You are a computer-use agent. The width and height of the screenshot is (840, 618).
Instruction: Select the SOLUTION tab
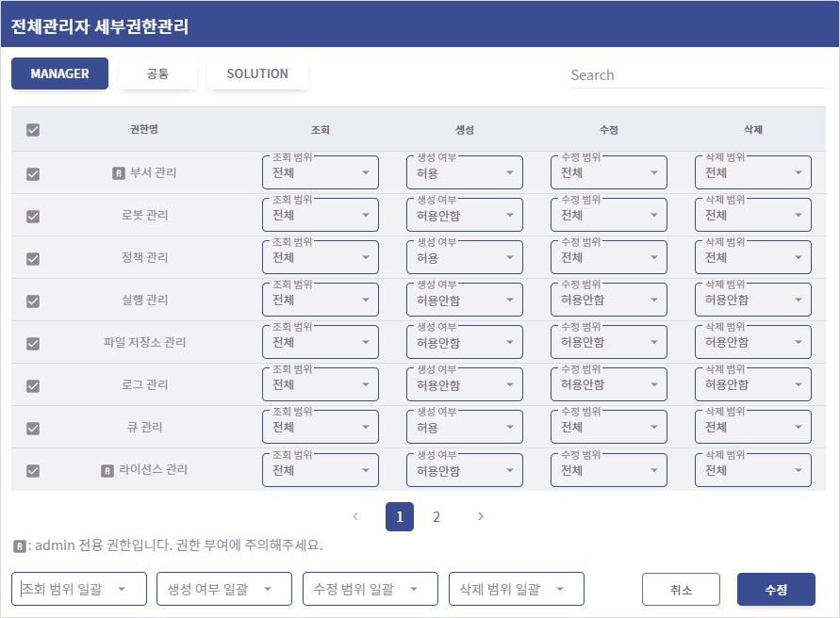tap(256, 73)
